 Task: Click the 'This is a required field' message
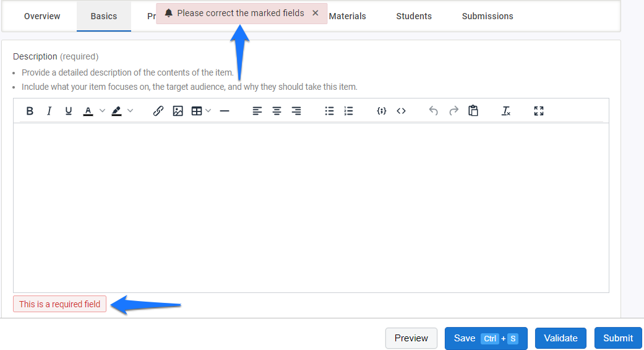point(59,304)
